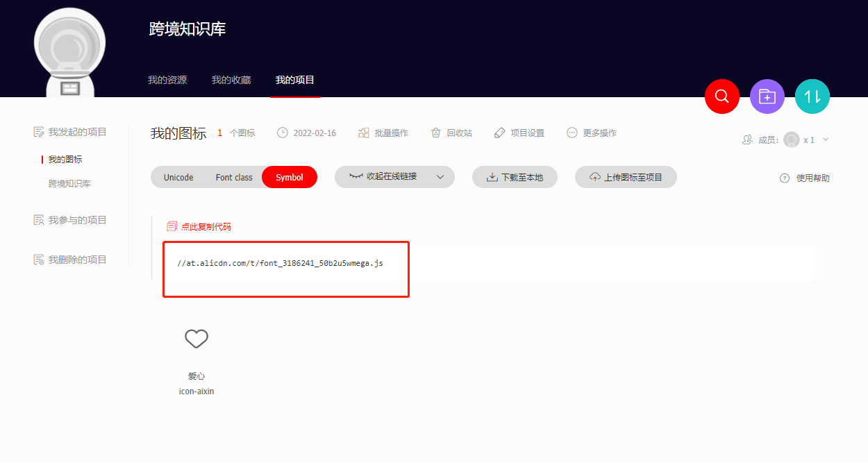Select the Symbol mode option
Image resolution: width=868 pixels, height=463 pixels.
point(290,177)
